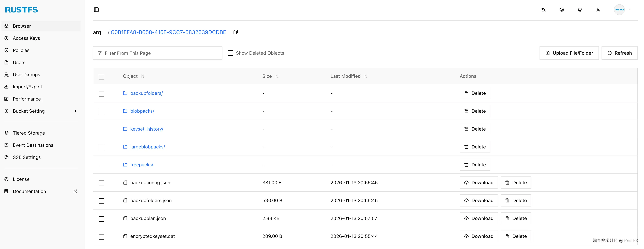Sort objects by Last Modified column
This screenshot has width=644, height=249.
pyautogui.click(x=365, y=76)
